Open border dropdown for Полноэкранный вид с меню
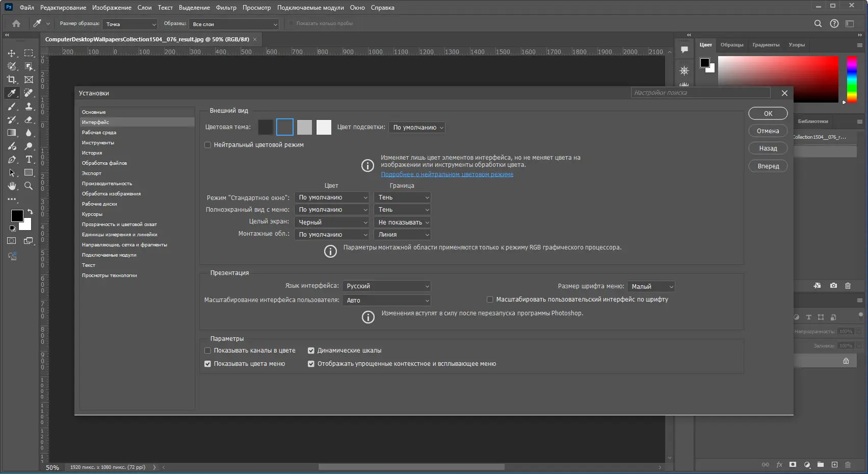 tap(403, 210)
